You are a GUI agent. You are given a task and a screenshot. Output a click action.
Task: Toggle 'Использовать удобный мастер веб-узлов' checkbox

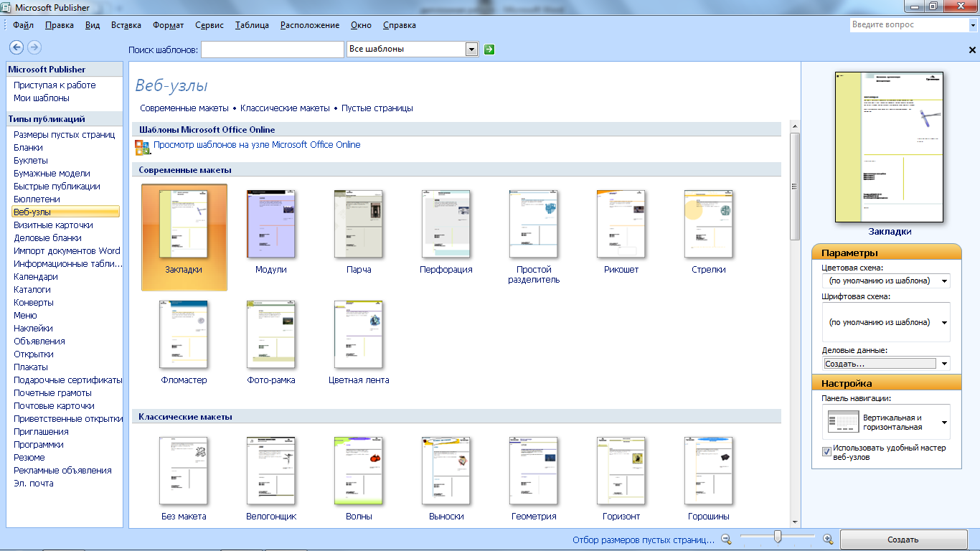tap(826, 452)
